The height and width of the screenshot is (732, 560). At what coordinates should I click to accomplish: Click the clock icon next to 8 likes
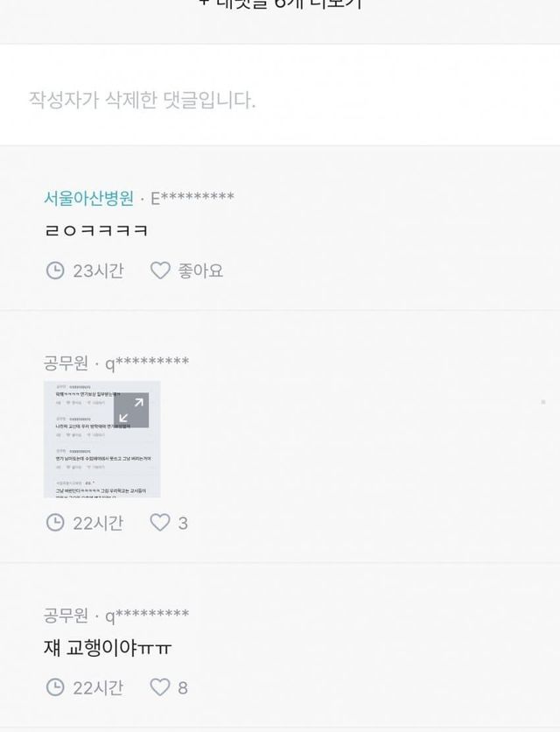(x=55, y=687)
